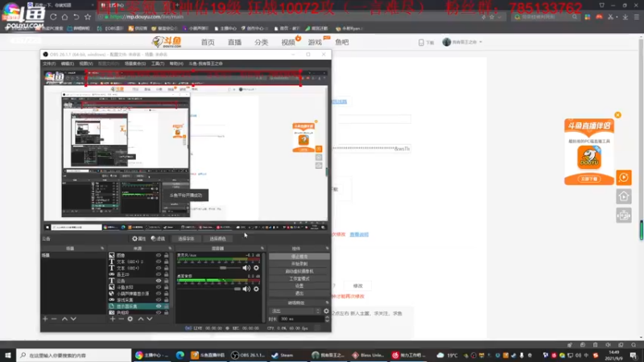Screen dimensions: 644x362
Task: Open 桌面音频 audio settings gear
Action: click(x=256, y=289)
